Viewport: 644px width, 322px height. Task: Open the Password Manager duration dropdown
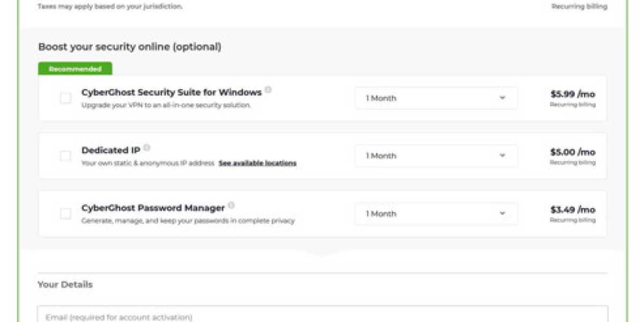click(436, 214)
